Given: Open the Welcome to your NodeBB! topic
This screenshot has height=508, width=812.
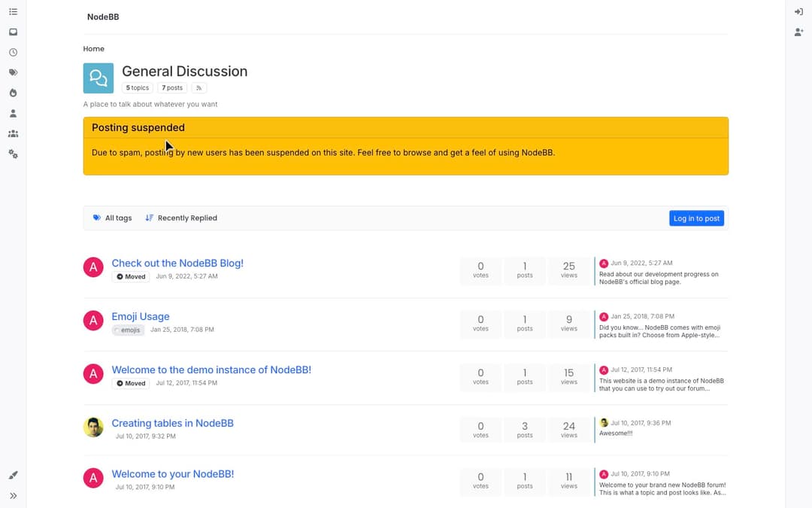Looking at the screenshot, I should click(173, 474).
